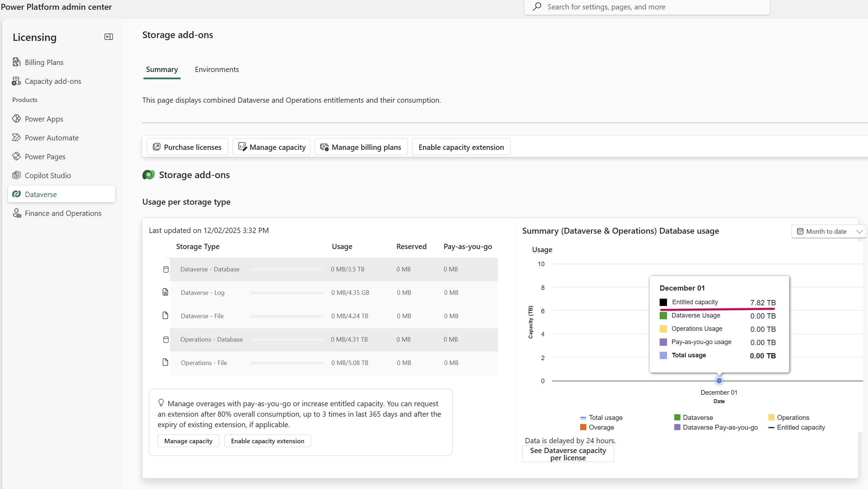Select Power Automate in the sidebar
The width and height of the screenshot is (868, 489).
52,137
